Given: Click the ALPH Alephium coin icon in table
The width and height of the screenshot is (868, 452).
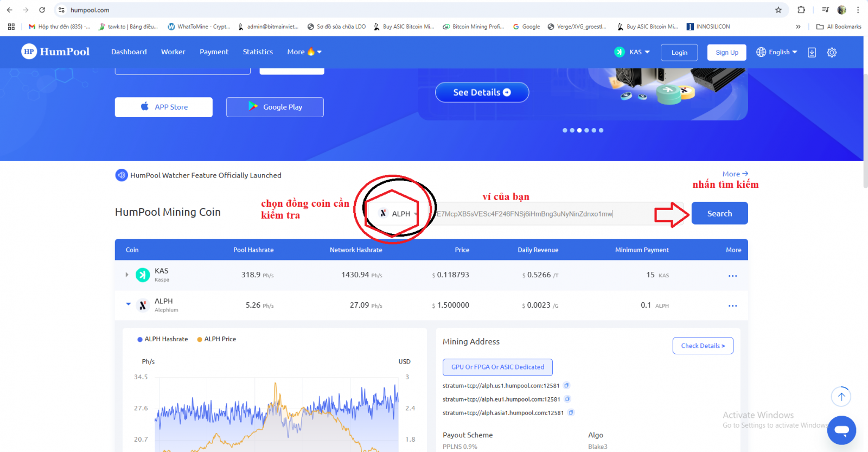Looking at the screenshot, I should click(143, 305).
